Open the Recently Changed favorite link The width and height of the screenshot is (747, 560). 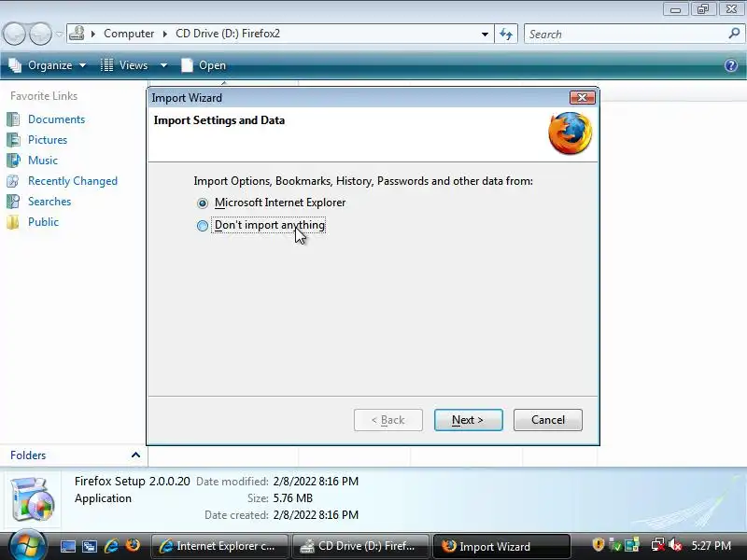(73, 181)
